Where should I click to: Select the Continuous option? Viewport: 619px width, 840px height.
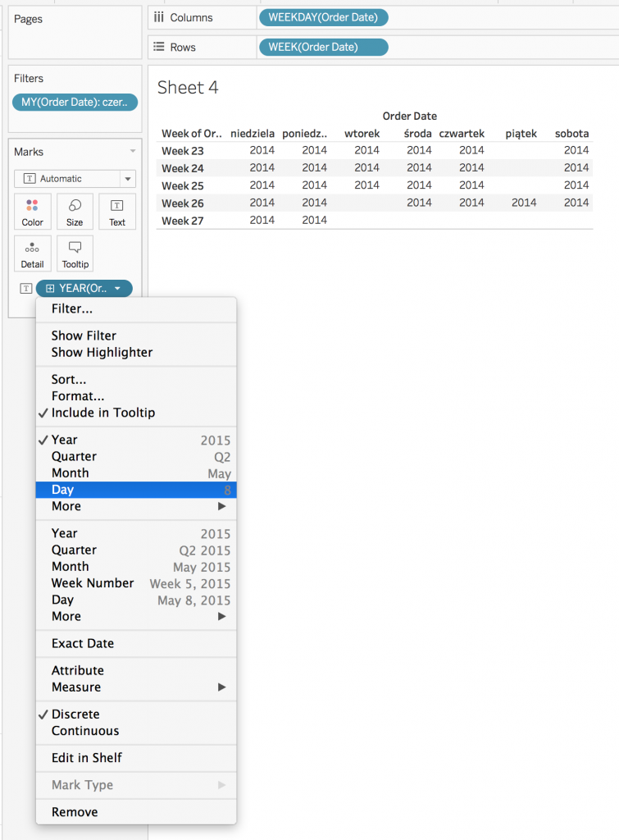85,731
